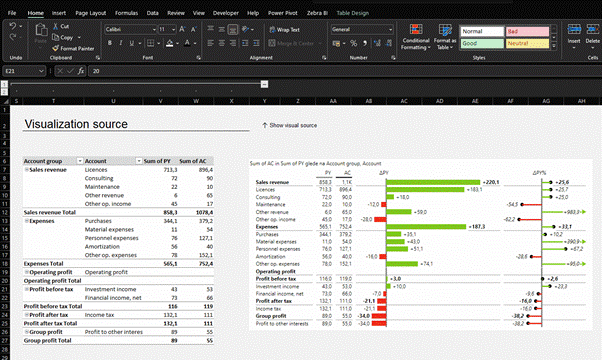Screen dimensions: 602x360
Task: Collapse the Group profit pivot group
Action: point(26,332)
